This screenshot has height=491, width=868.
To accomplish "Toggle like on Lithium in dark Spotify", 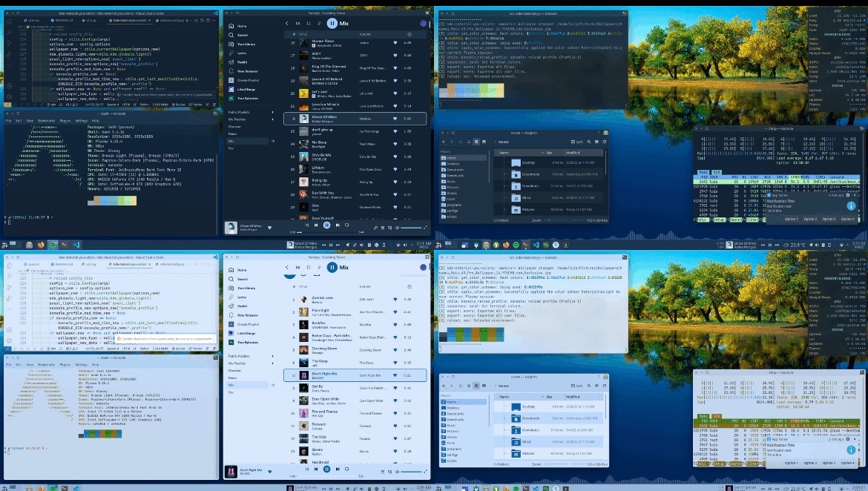I will [395, 169].
